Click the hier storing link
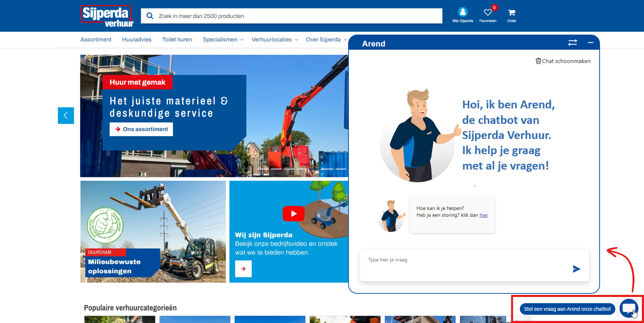Screen dimensions: 644x323 coord(484,215)
